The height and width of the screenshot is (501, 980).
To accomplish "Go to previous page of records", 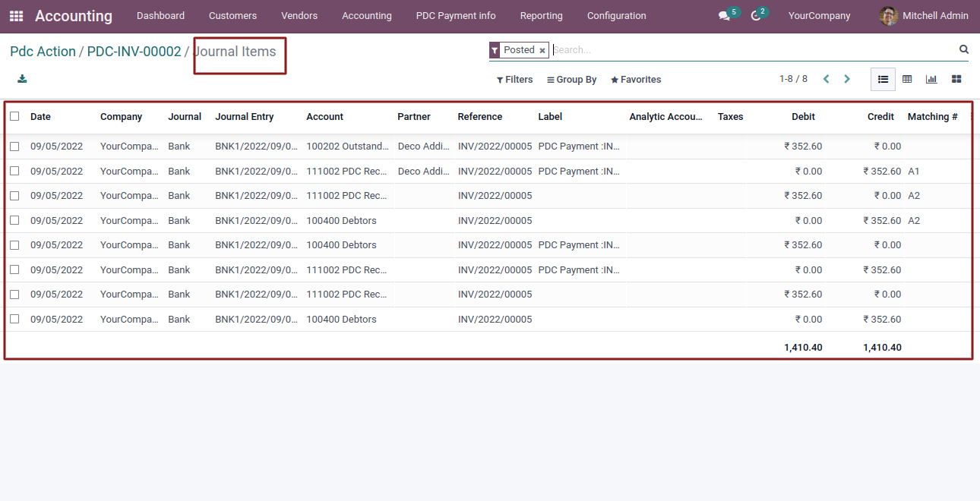I will pos(826,79).
